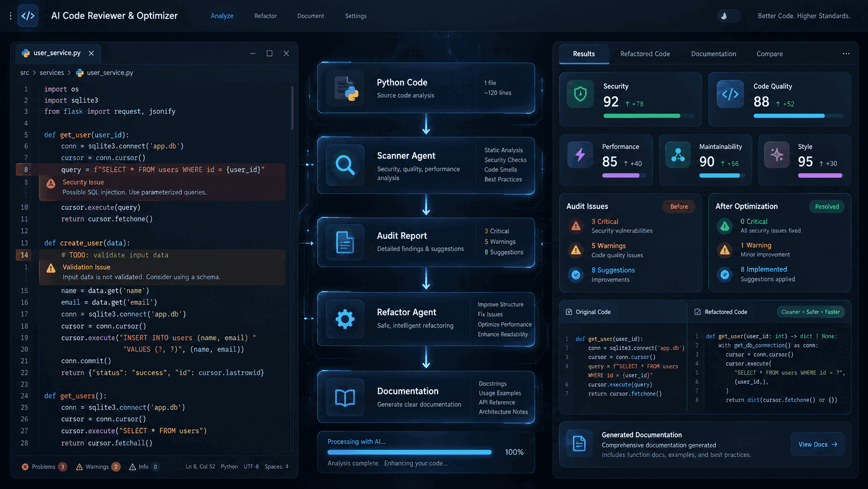Viewport: 868px width, 489px height.
Task: Click the Cleaner Safer Faster badge
Action: coord(810,312)
